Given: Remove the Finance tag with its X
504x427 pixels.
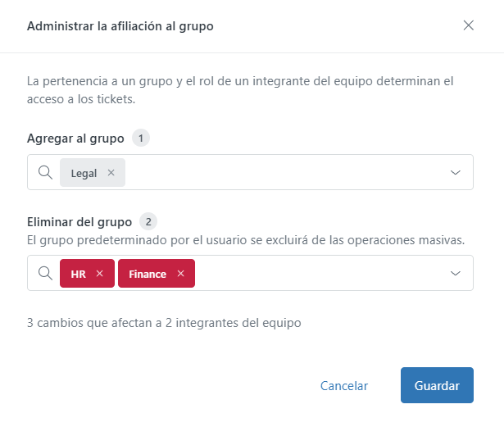Looking at the screenshot, I should [x=180, y=273].
